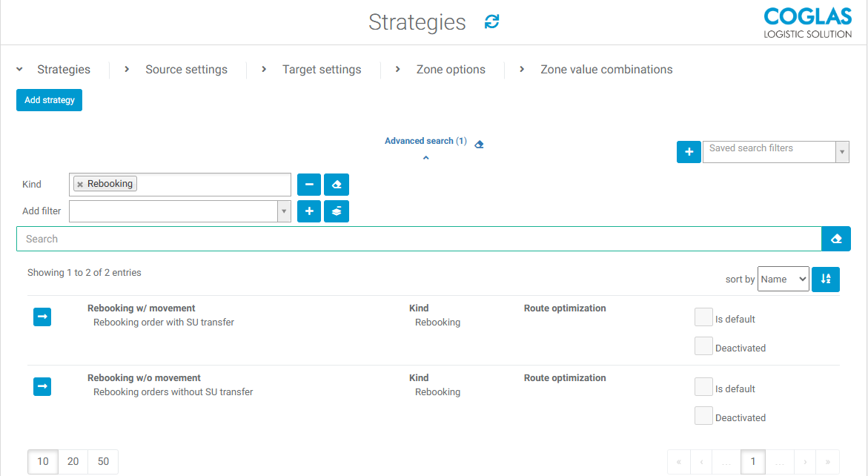
Task: Click the layers icon beside Add filter
Action: [337, 211]
